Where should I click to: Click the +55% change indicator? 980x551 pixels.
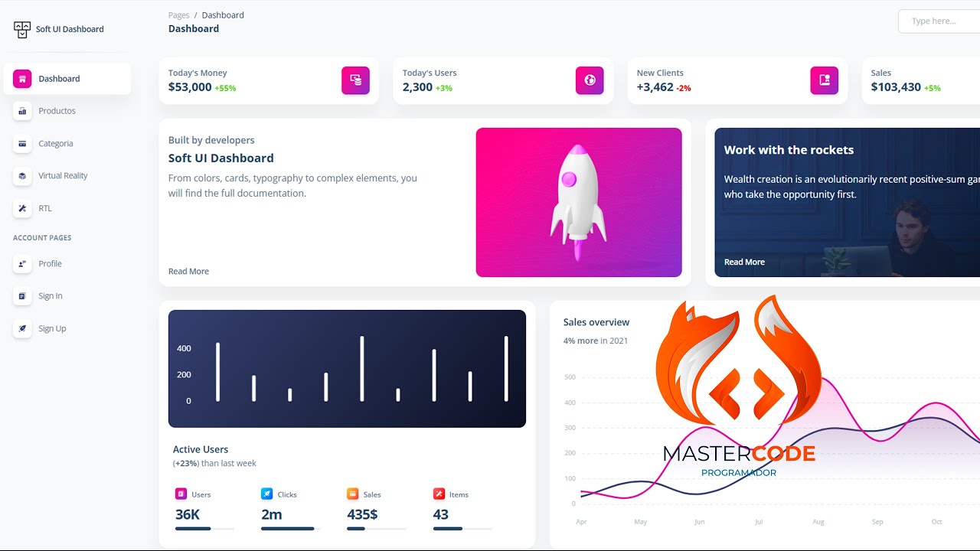225,88
